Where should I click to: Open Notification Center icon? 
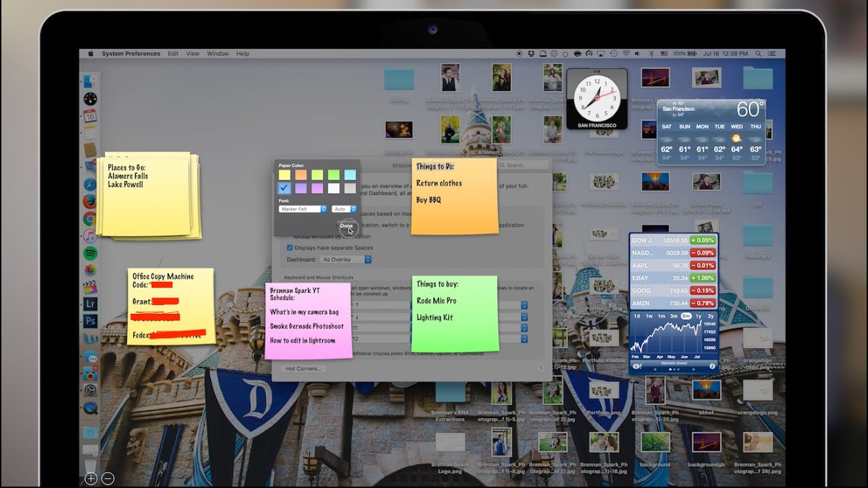[x=772, y=54]
